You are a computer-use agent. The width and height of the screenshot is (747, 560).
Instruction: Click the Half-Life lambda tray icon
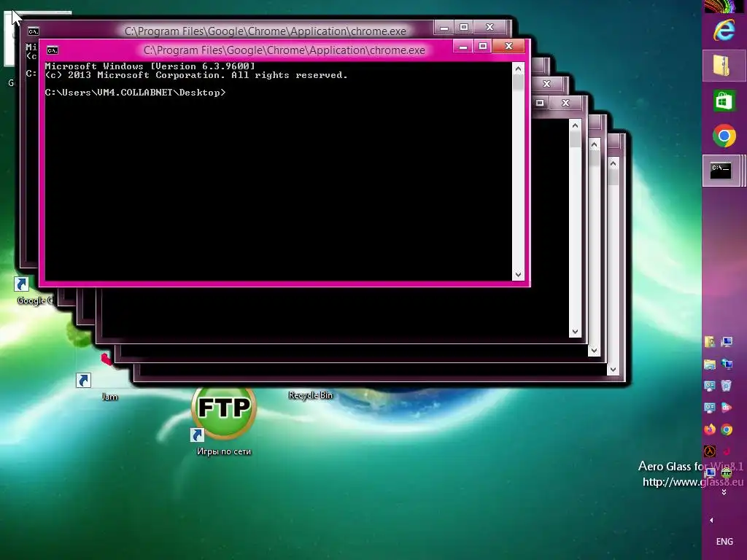pos(710,451)
